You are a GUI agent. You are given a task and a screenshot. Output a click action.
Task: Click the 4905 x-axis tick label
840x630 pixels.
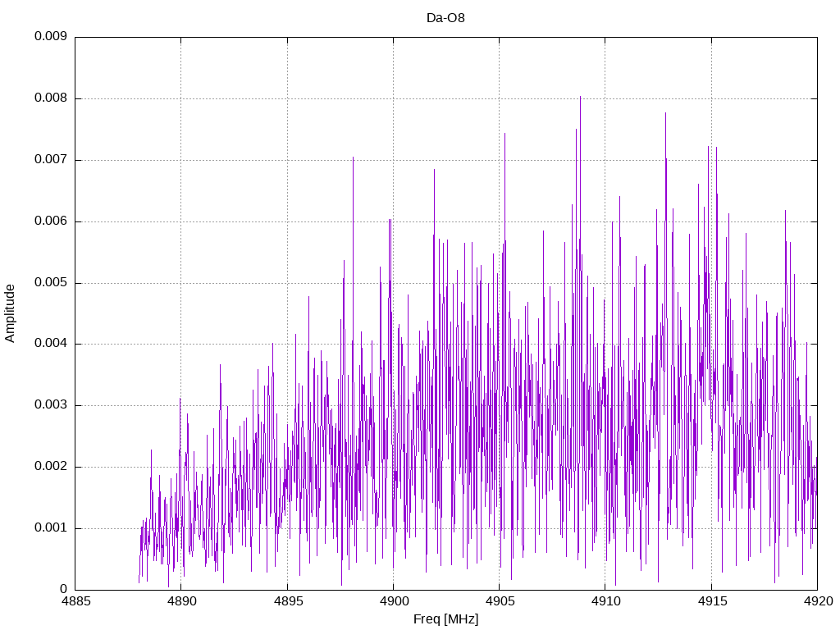500,601
